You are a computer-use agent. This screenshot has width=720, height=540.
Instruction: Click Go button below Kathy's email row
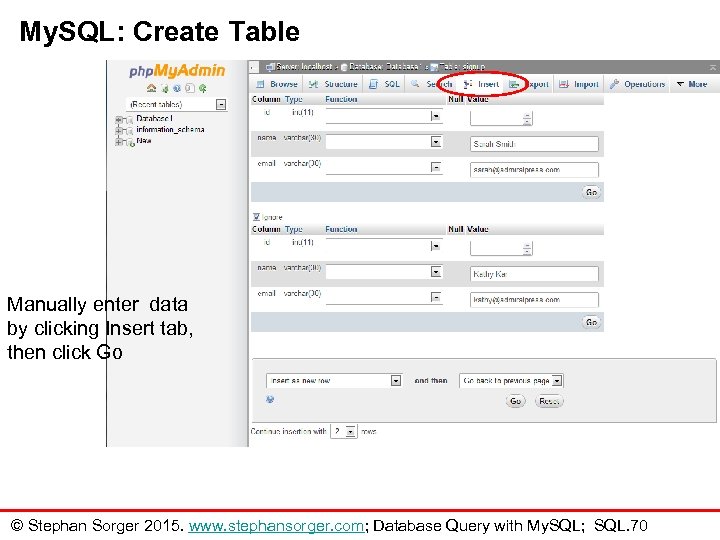click(x=591, y=322)
